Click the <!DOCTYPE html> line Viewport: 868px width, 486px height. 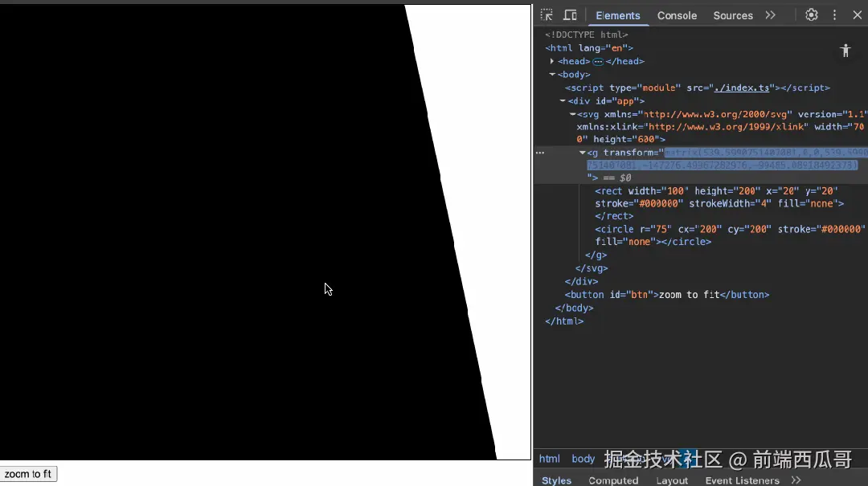(586, 35)
